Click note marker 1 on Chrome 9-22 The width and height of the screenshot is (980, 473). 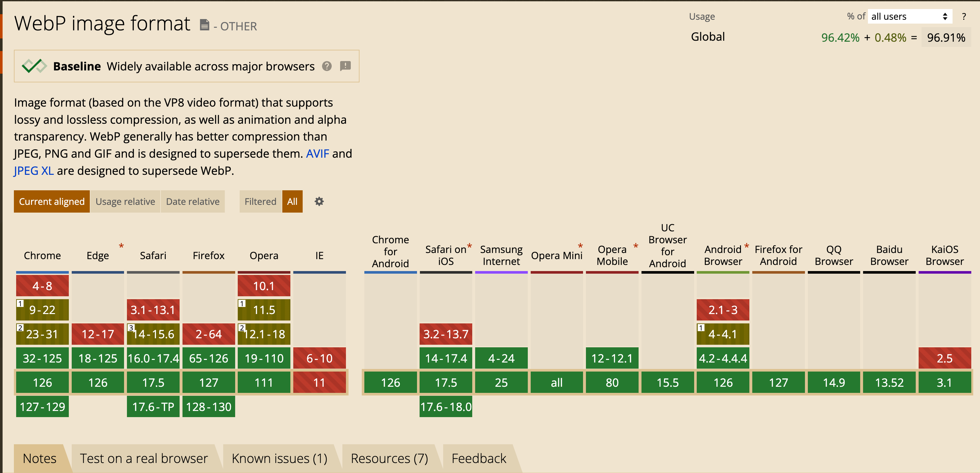click(20, 304)
